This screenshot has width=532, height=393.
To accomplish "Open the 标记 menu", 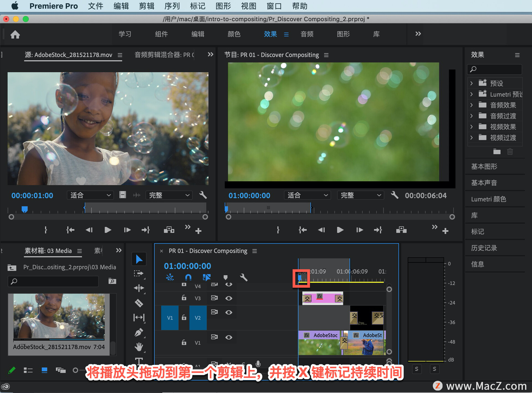I will [x=198, y=6].
